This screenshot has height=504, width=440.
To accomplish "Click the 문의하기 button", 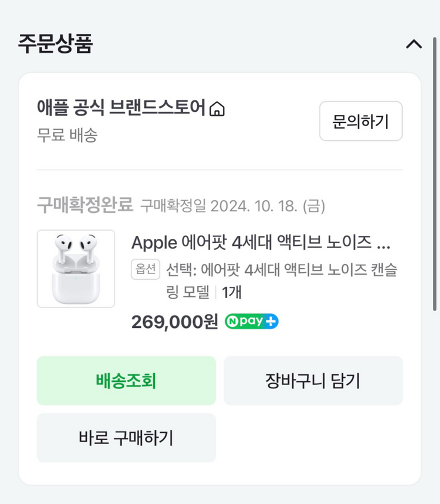I will (x=361, y=121).
